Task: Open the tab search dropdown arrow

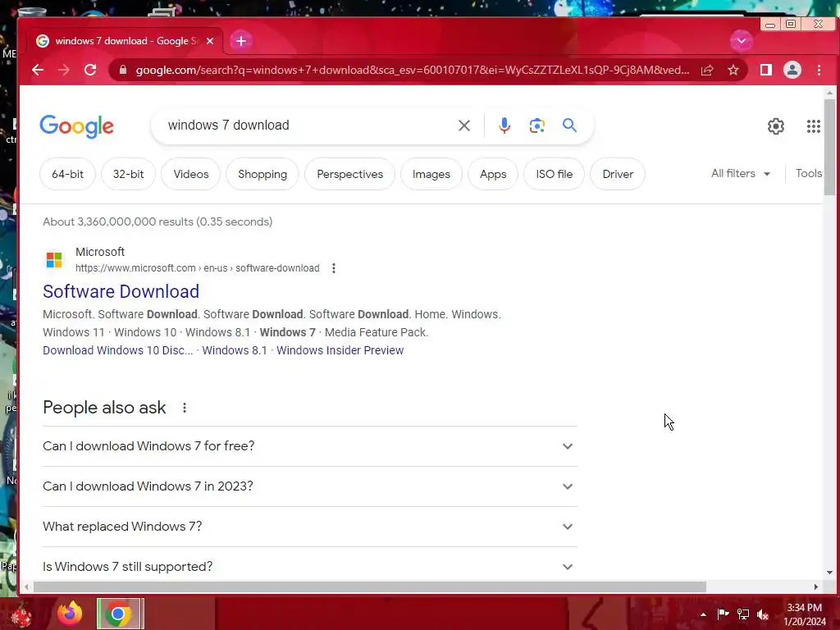Action: [x=742, y=41]
